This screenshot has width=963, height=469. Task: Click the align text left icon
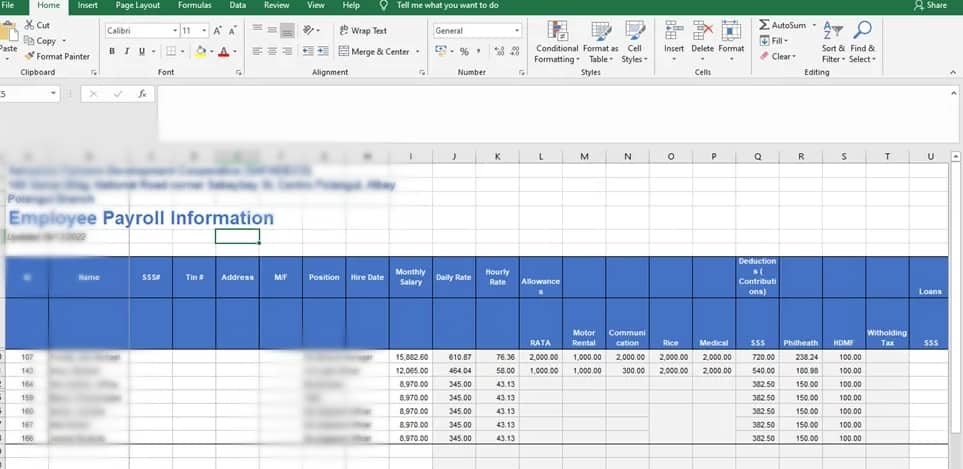[x=257, y=52]
